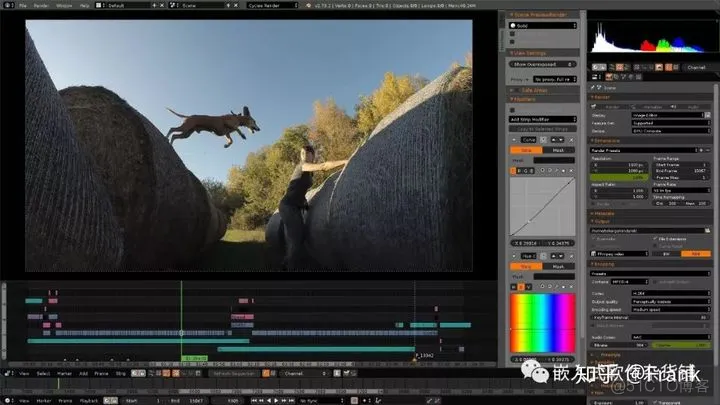Open the GPU Compute device dropdown
The image size is (720, 405).
(671, 131)
